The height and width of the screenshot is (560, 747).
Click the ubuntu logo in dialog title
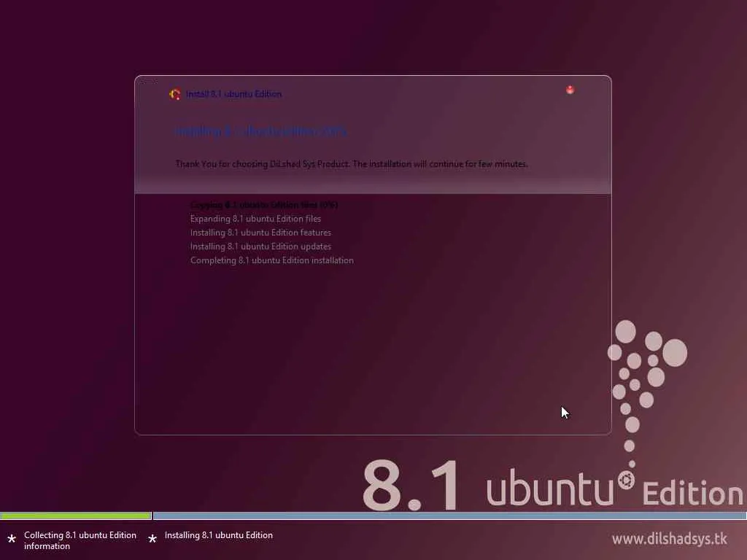coord(175,94)
